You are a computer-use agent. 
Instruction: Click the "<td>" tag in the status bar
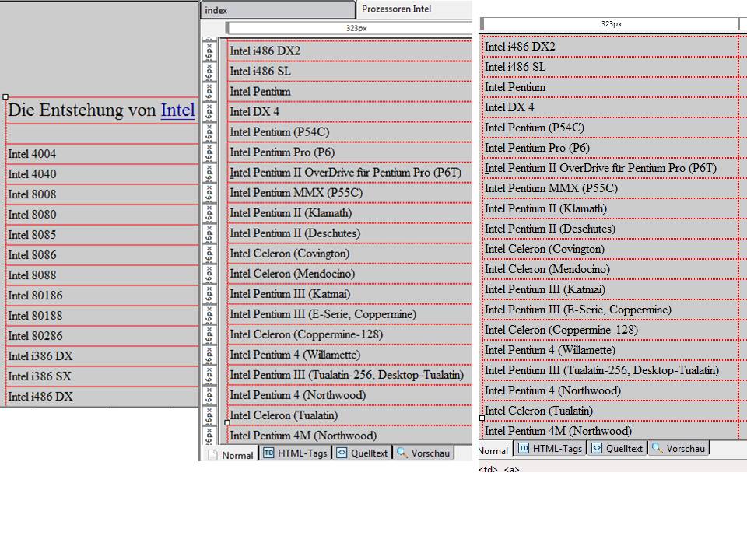point(488,470)
